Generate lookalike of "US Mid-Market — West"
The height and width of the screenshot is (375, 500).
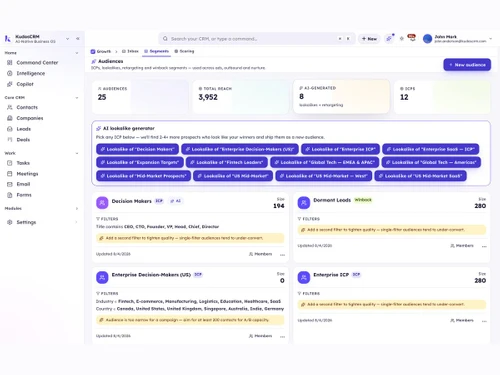click(324, 176)
